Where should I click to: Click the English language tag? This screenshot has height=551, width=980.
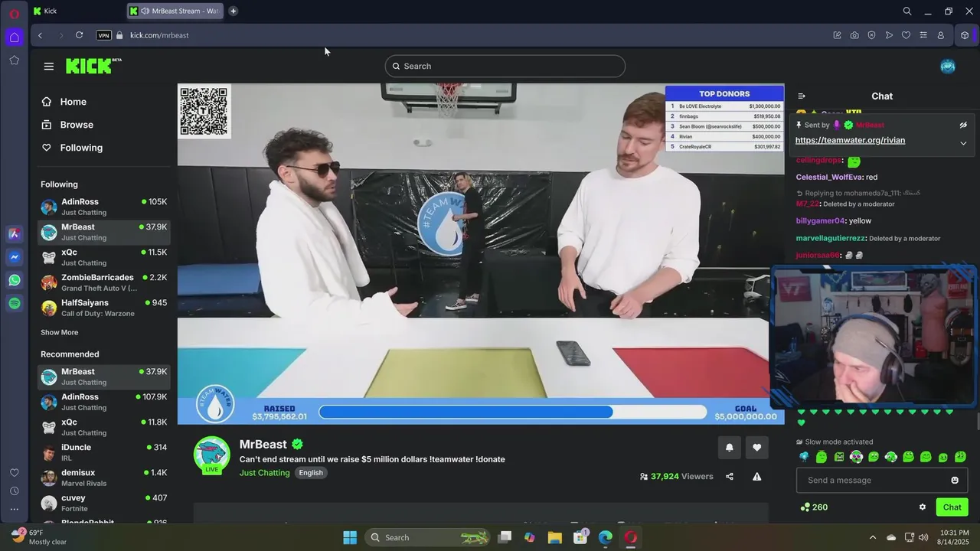point(311,473)
